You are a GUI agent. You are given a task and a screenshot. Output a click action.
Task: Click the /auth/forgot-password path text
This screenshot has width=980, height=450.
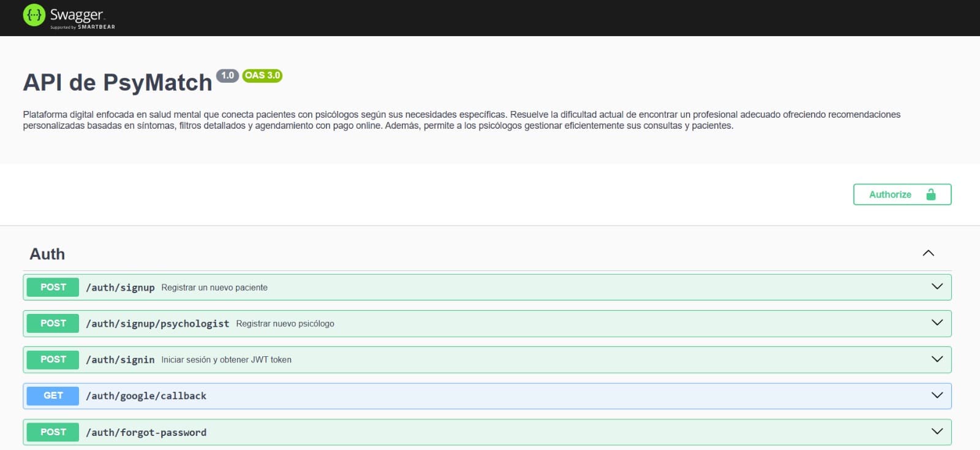tap(146, 432)
